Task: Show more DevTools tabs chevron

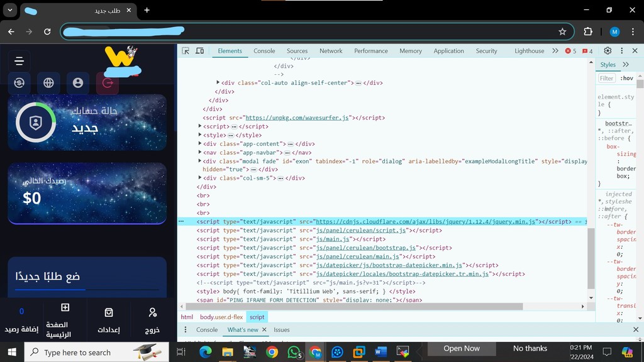Action: point(555,51)
